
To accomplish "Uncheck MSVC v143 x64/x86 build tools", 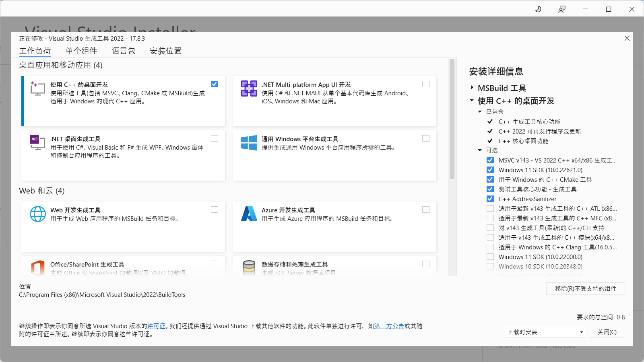I will (490, 160).
